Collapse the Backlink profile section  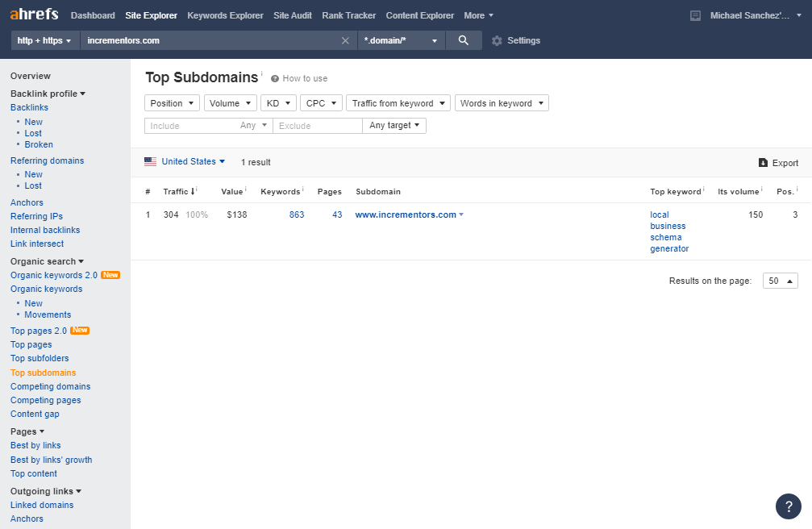pyautogui.click(x=48, y=94)
